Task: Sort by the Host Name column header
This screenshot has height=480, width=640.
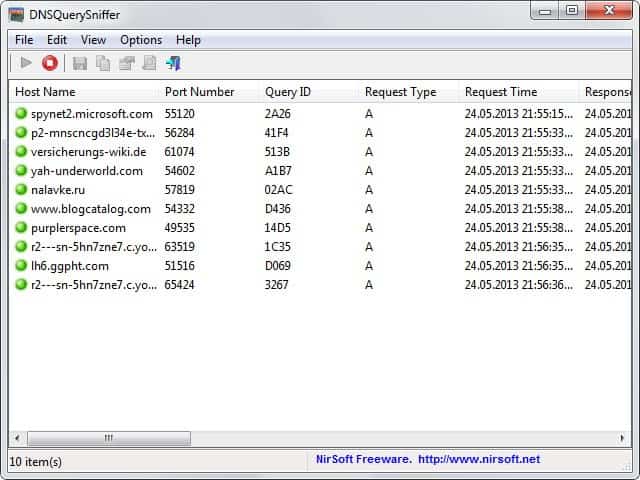Action: (84, 92)
